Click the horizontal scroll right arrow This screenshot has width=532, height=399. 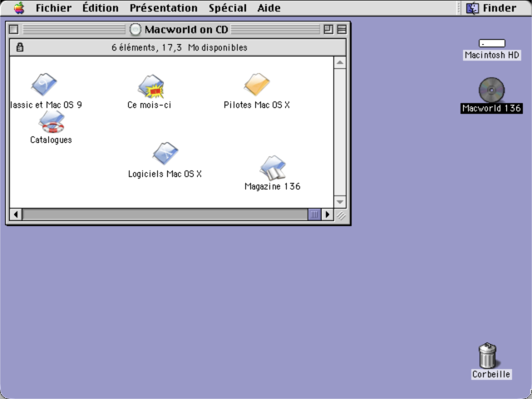coord(328,214)
